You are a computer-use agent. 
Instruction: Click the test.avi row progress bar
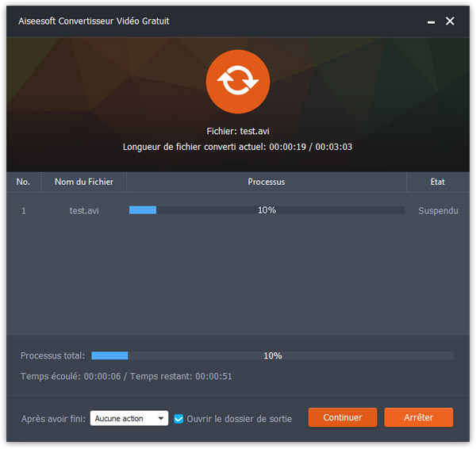(x=267, y=210)
